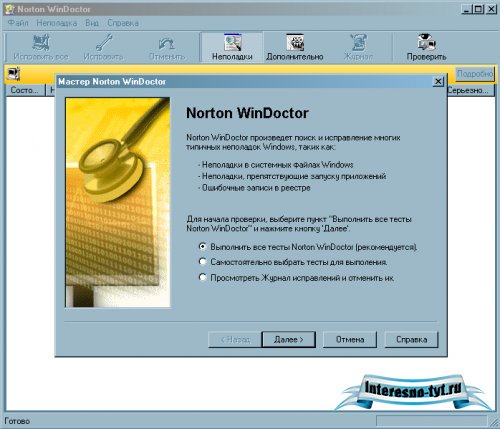
Task: Open the Неполадка menu
Action: pos(57,23)
